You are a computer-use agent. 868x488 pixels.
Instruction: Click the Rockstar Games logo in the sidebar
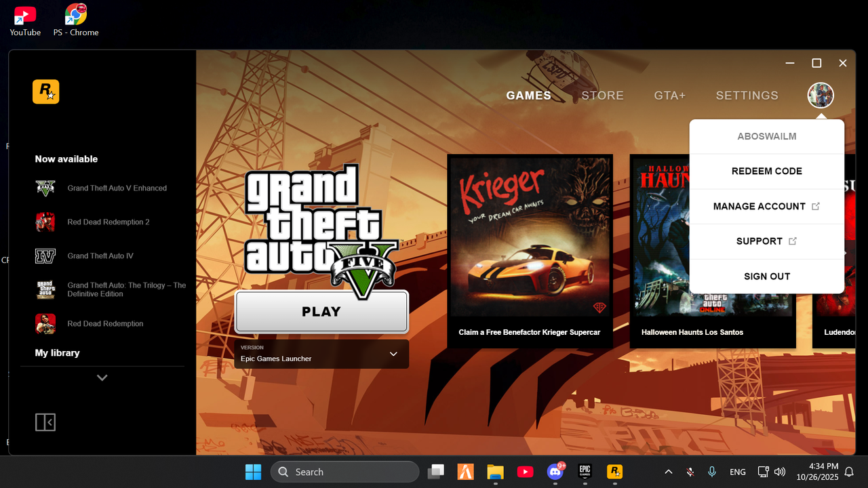45,91
